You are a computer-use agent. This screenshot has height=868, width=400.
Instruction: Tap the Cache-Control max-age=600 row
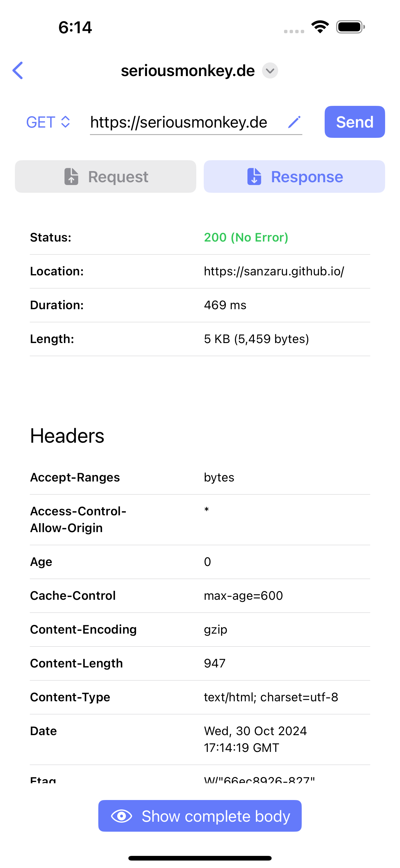coord(200,596)
